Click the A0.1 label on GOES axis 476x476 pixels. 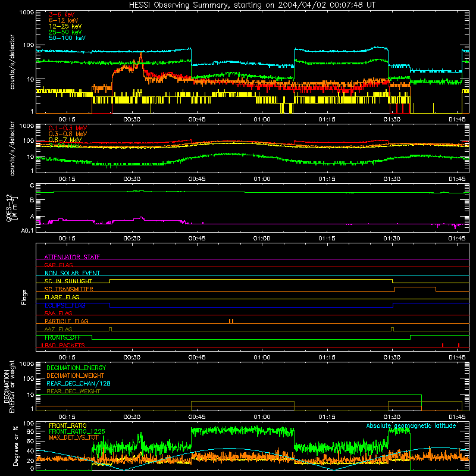pos(27,230)
